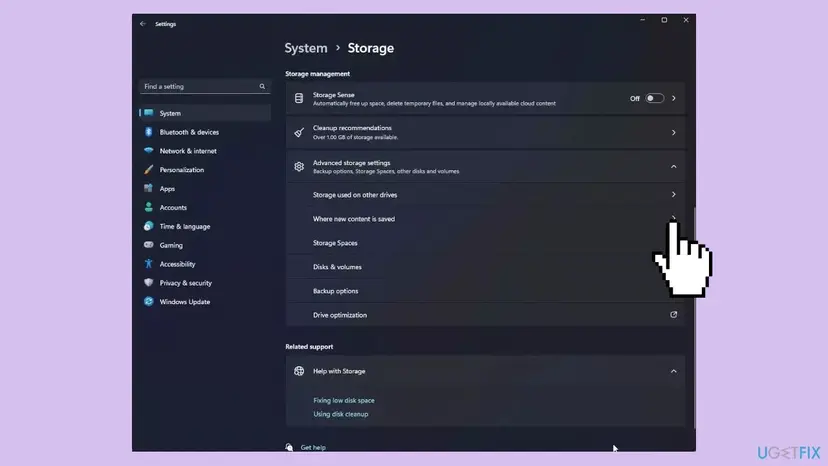
Task: Click the Bluetooth icon in sidebar
Action: click(x=148, y=132)
